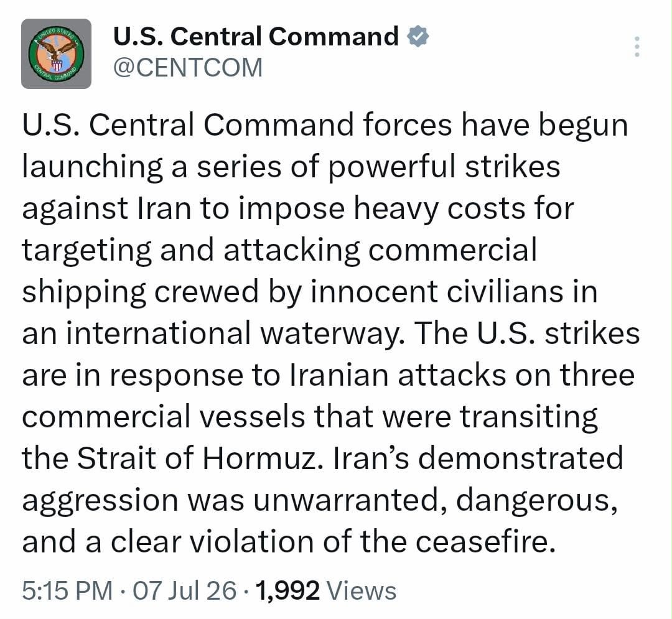
Task: Click the 07 Jul 26 post date
Action: (x=185, y=591)
